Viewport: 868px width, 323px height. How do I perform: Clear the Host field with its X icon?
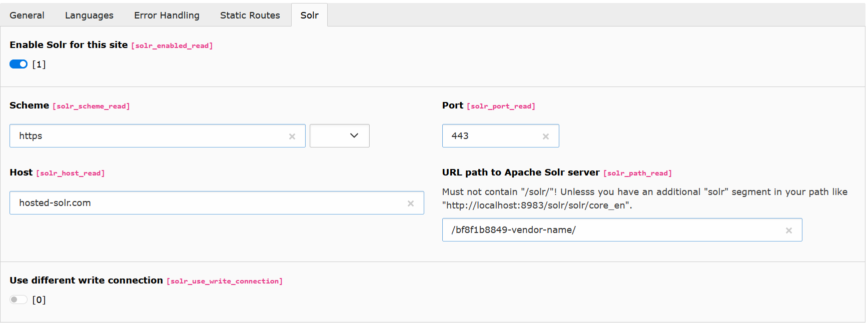point(411,203)
